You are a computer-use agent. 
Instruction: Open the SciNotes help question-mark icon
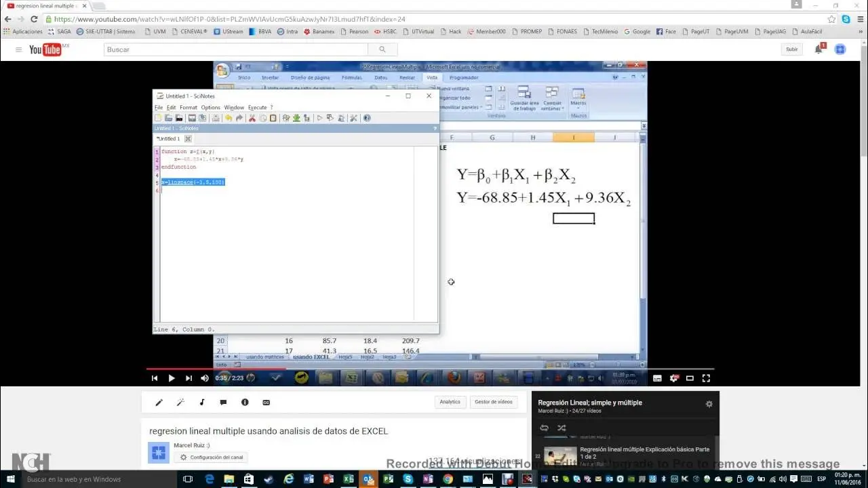click(x=367, y=118)
